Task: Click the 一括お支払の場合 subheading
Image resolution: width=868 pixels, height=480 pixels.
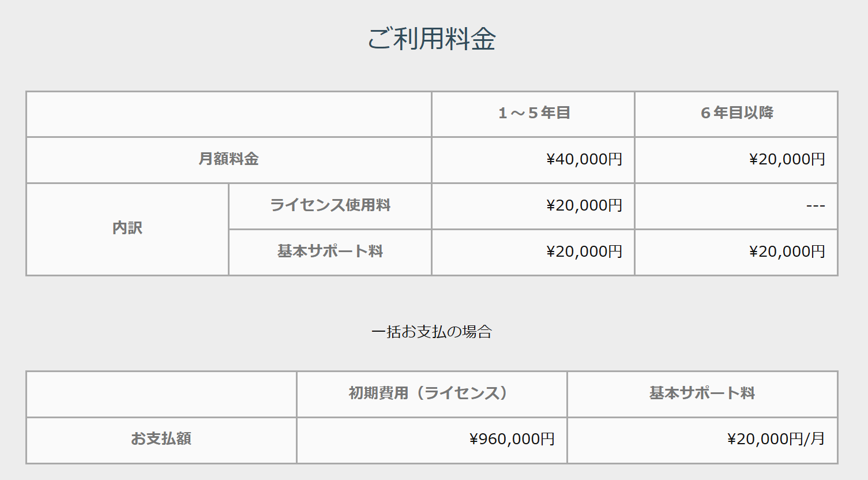Action: [x=431, y=332]
